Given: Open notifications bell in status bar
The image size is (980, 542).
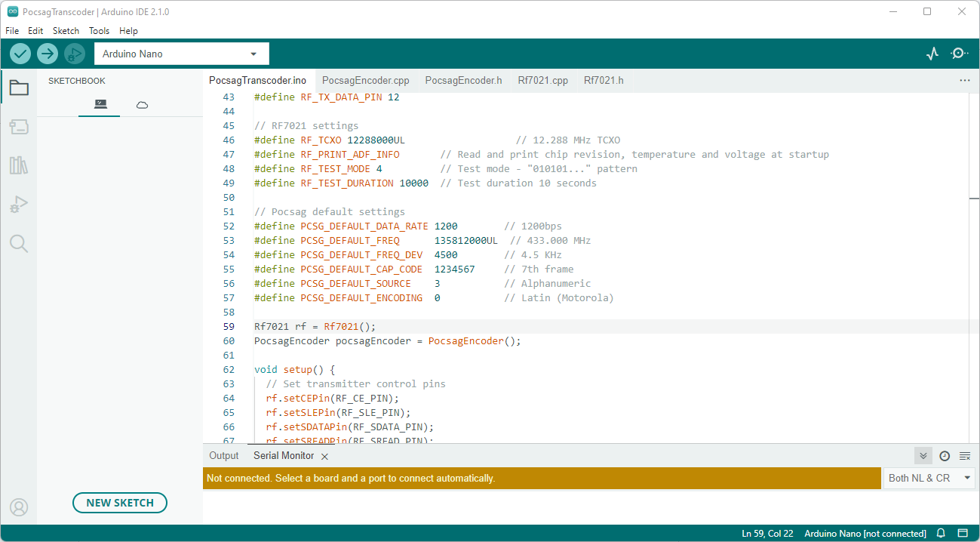Looking at the screenshot, I should [x=941, y=534].
